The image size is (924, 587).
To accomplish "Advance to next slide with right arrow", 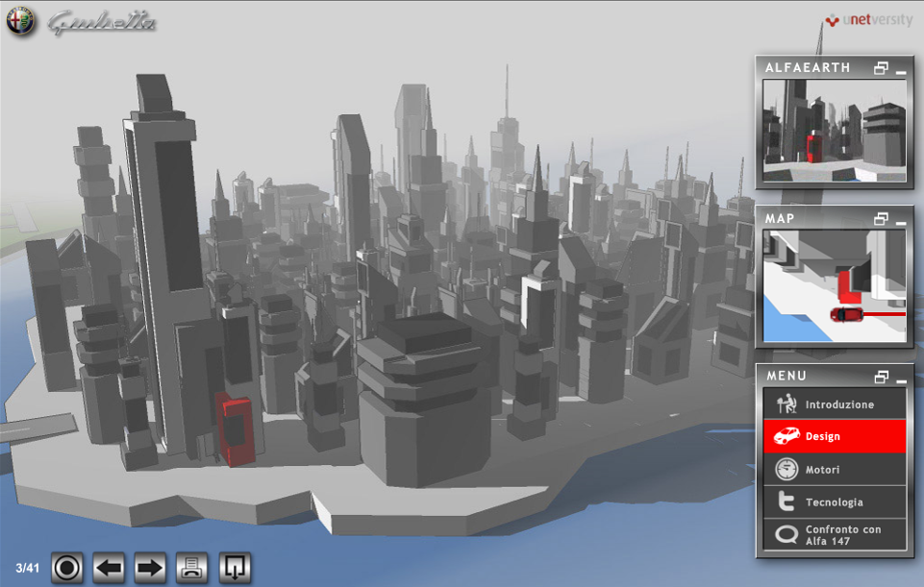I will (150, 568).
